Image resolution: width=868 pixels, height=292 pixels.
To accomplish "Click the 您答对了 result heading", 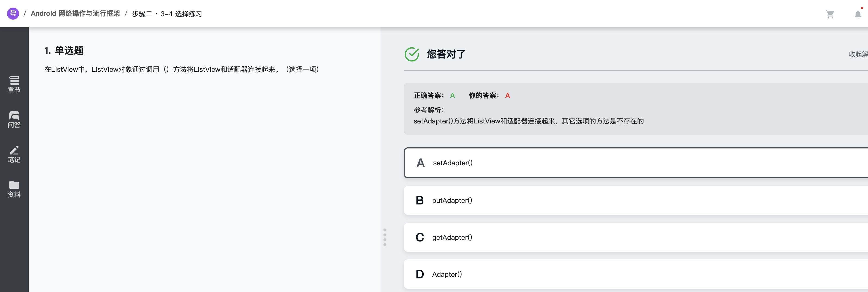I will point(446,54).
